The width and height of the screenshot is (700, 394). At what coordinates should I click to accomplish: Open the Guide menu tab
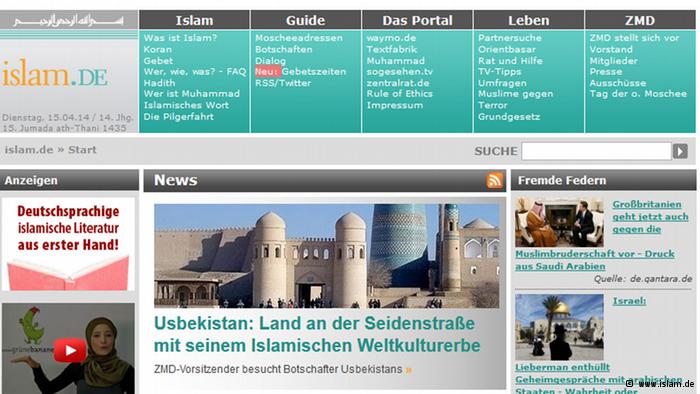click(x=305, y=20)
